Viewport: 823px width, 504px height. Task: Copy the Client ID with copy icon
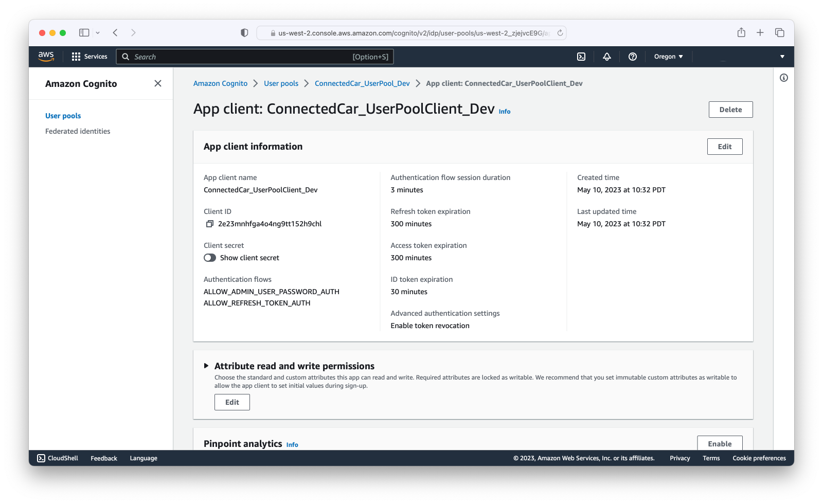(x=209, y=224)
